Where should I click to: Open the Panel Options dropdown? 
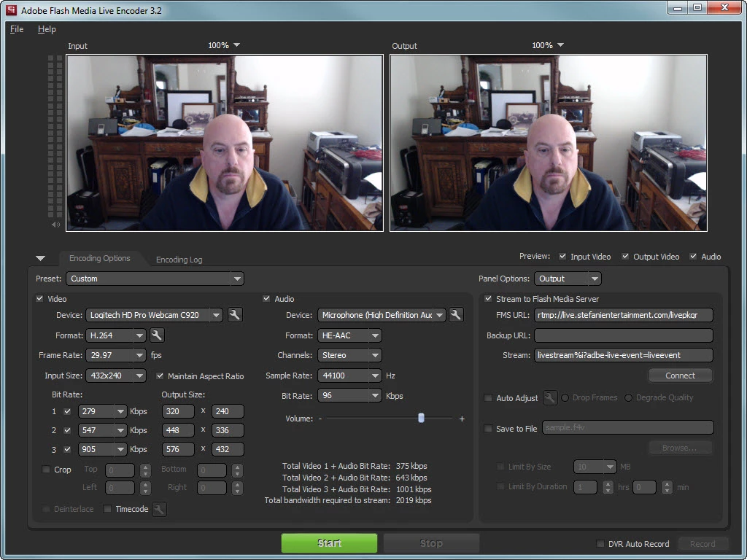point(568,279)
